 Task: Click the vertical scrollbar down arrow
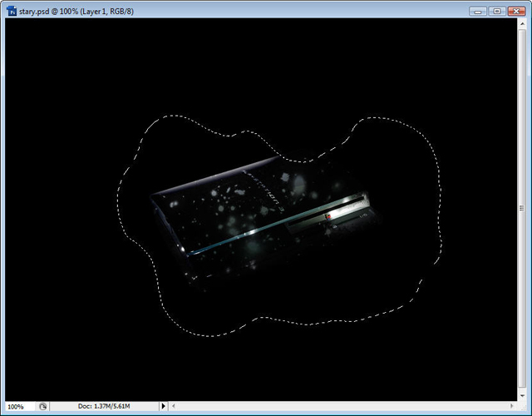[522, 396]
